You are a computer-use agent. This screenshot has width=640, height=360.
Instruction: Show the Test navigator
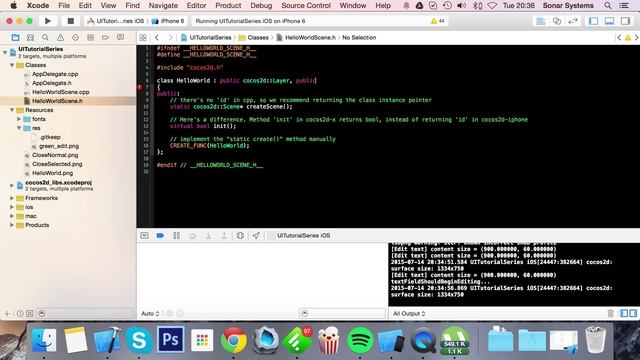click(x=75, y=38)
